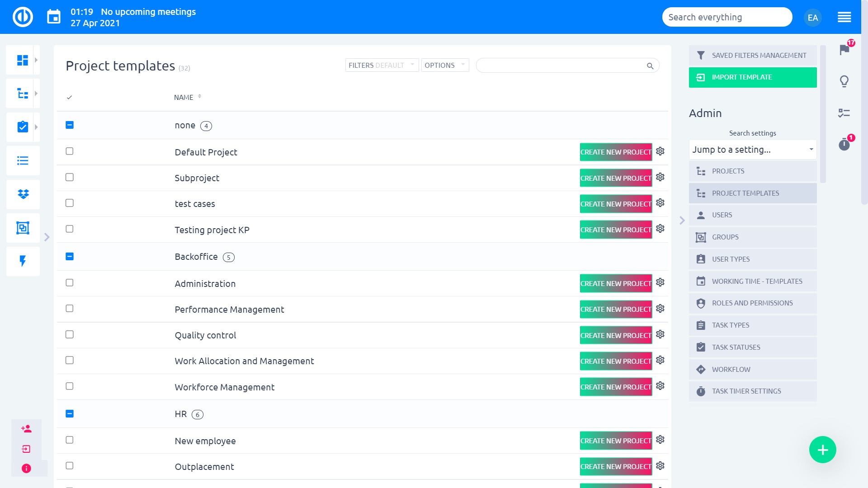868x488 pixels.
Task: Click the Dropbox integration icon
Action: point(23,194)
